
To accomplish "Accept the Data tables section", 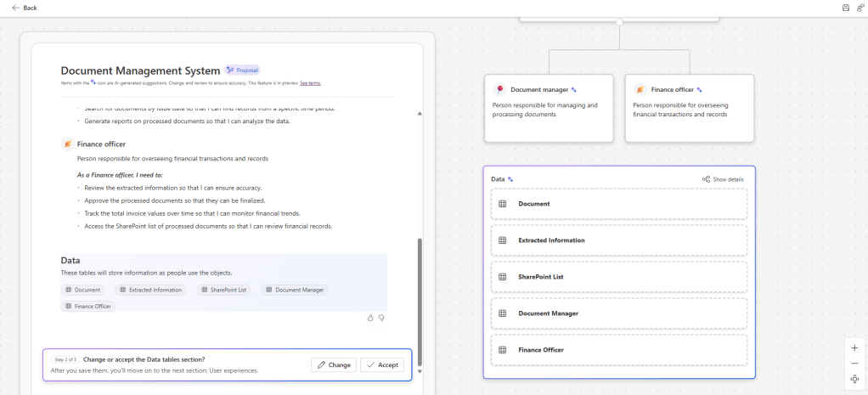I will coord(381,364).
